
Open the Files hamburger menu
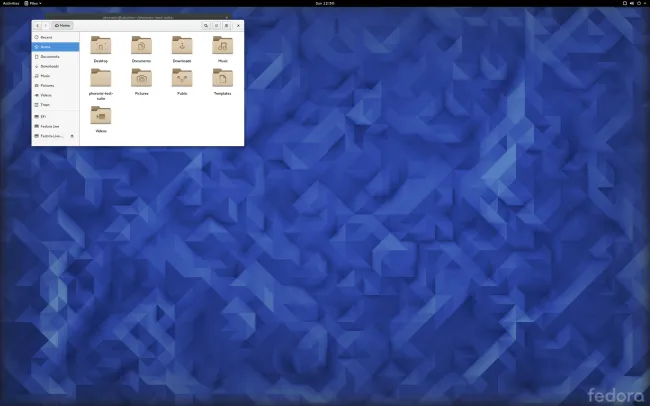click(x=227, y=24)
